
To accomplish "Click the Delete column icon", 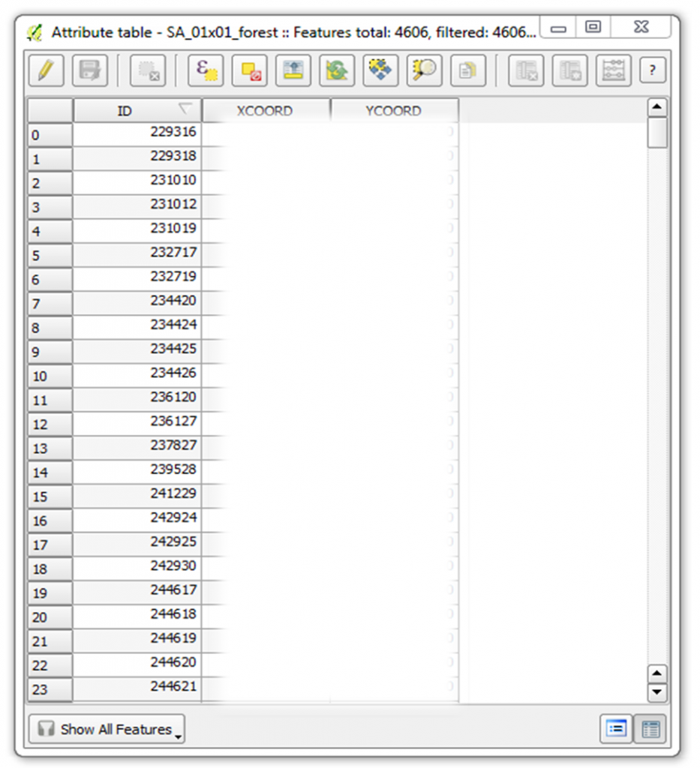I will pos(526,70).
